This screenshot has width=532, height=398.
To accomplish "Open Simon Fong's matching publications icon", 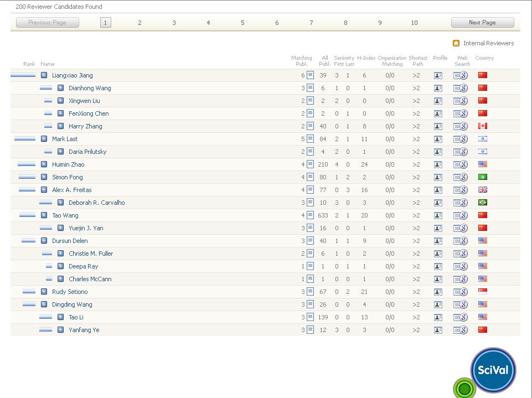I will coord(310,177).
